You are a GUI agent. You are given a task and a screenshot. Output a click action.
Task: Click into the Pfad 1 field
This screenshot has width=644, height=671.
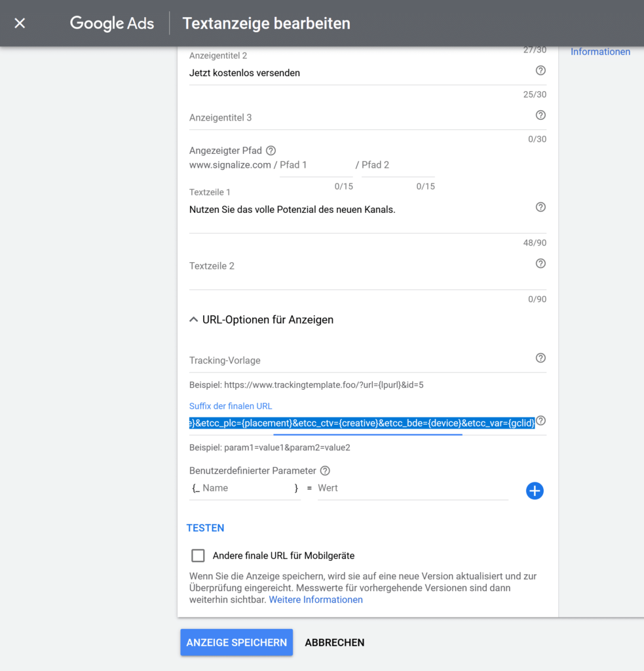[316, 165]
